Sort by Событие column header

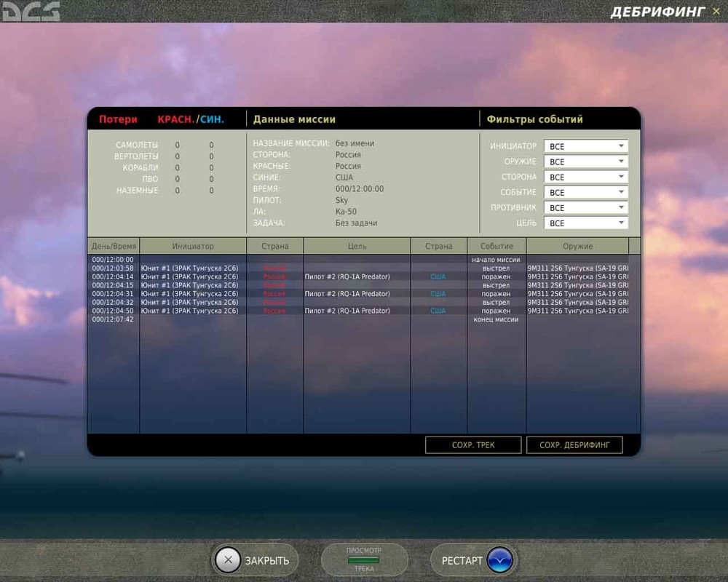(496, 246)
